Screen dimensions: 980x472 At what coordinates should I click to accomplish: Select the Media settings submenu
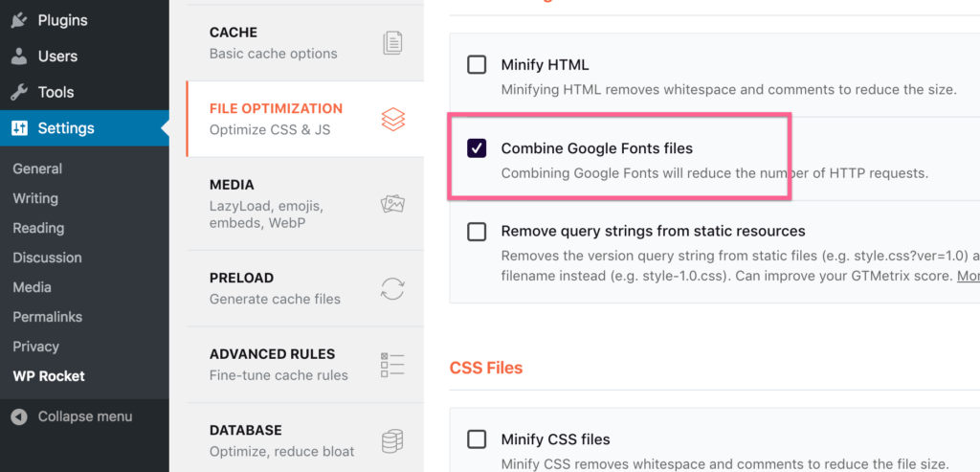(32, 287)
